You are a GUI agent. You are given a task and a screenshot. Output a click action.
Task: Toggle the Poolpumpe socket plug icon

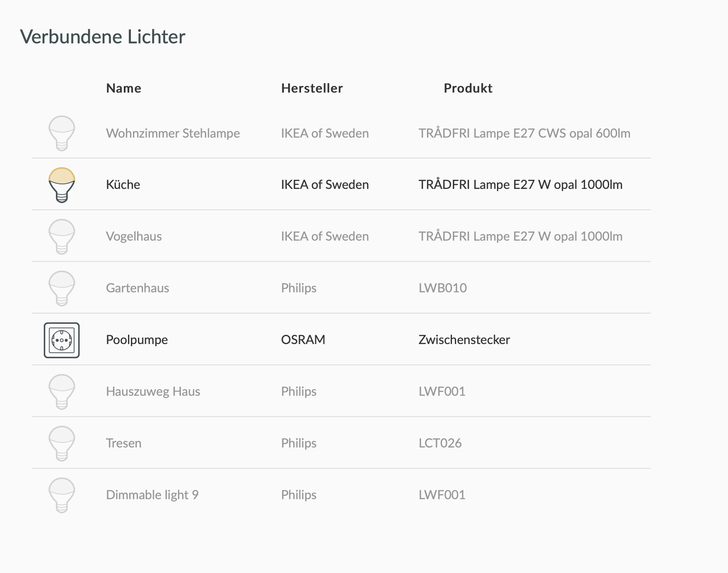tap(62, 340)
